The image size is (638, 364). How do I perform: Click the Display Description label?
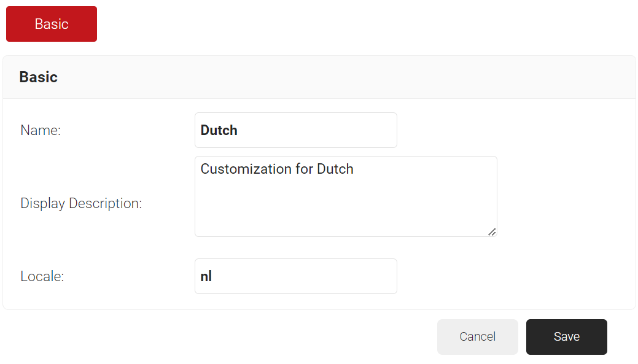pos(81,203)
